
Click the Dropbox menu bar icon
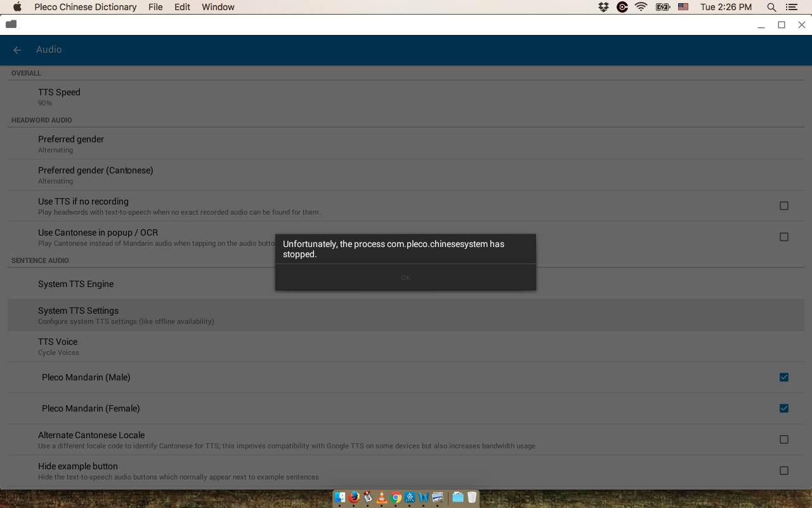[603, 7]
